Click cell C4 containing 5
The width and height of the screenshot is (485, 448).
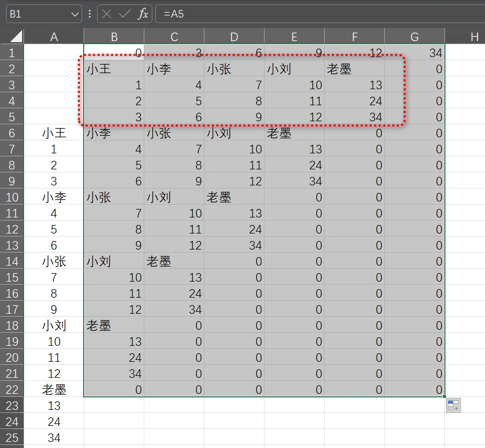coord(174,101)
